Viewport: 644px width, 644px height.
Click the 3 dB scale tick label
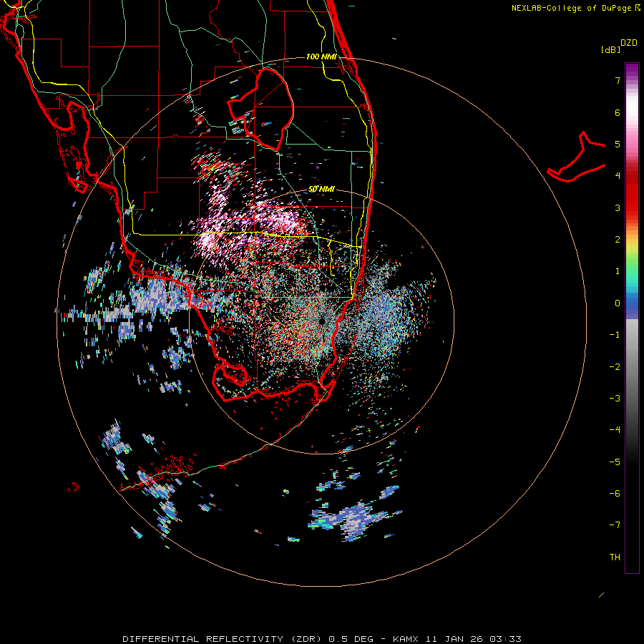618,208
